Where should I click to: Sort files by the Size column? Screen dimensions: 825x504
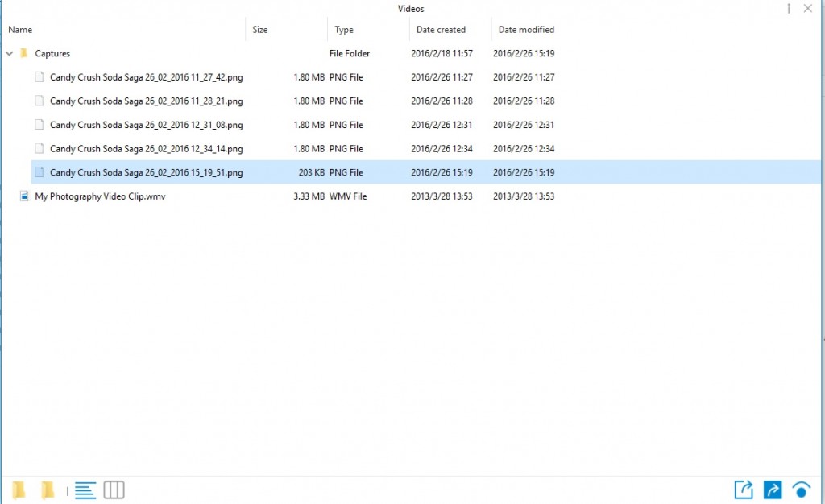click(x=259, y=29)
